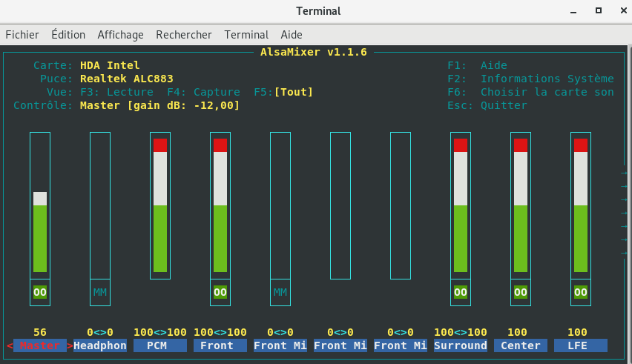Toggle the Master channel mute indicator
The image size is (632, 364).
tap(40, 292)
